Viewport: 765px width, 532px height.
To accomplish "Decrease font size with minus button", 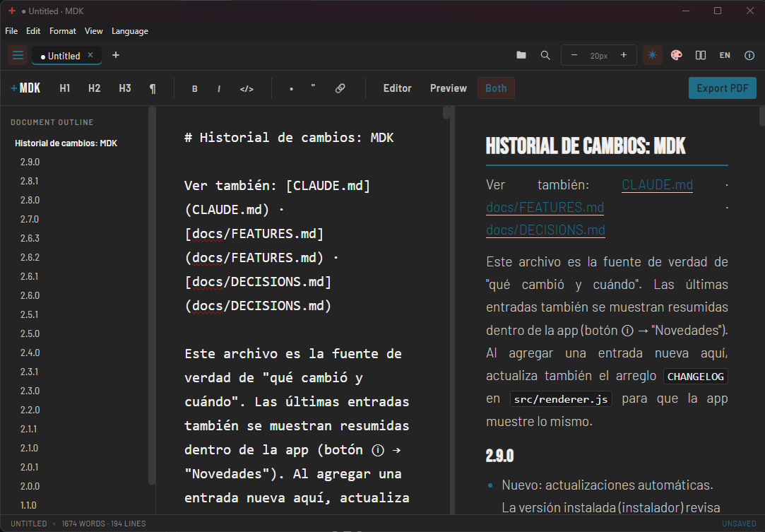I will click(574, 55).
